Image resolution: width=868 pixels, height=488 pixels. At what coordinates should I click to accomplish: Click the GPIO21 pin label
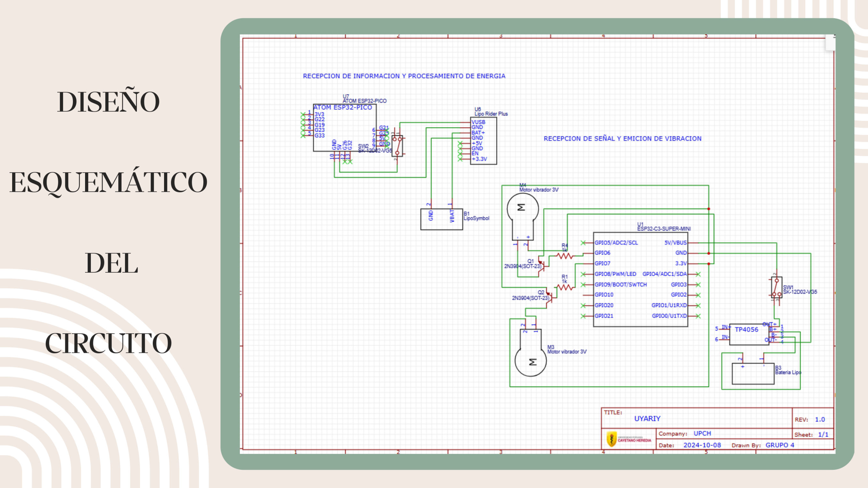click(604, 316)
